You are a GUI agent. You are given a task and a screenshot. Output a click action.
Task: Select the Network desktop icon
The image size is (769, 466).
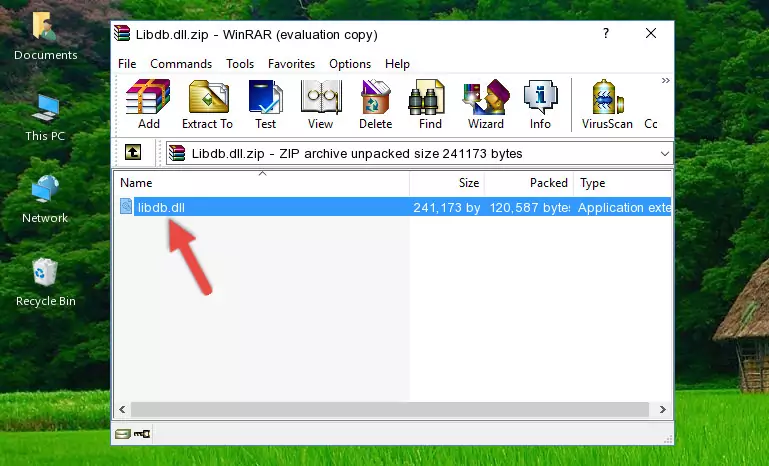click(45, 199)
